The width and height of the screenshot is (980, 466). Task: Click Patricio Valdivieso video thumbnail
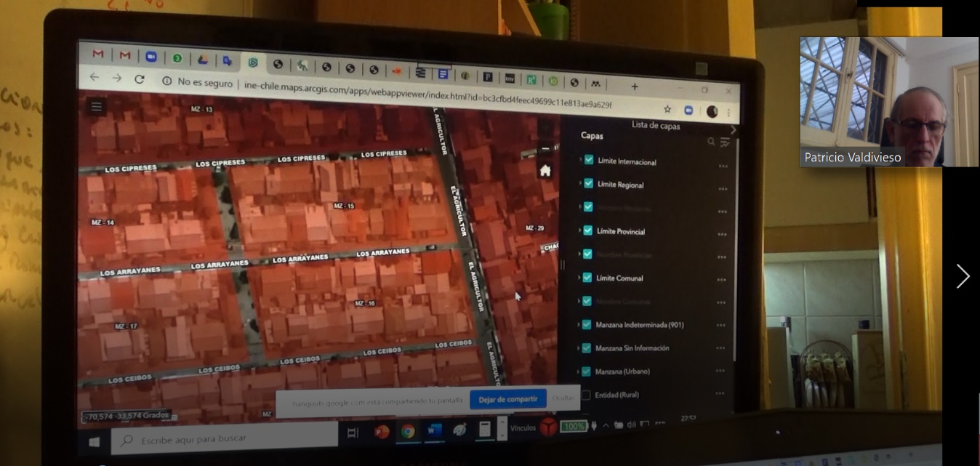[x=888, y=102]
